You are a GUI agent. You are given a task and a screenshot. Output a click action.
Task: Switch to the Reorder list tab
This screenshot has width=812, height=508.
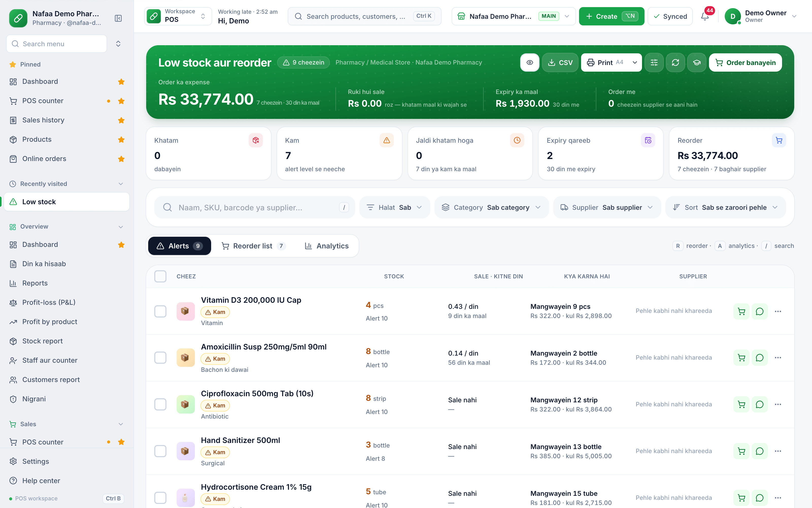[x=254, y=246]
